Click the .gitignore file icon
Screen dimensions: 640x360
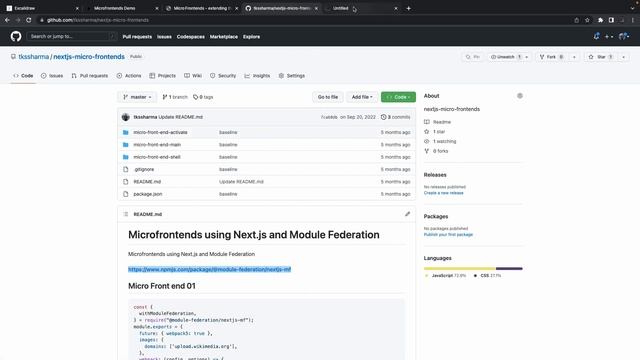tap(126, 169)
